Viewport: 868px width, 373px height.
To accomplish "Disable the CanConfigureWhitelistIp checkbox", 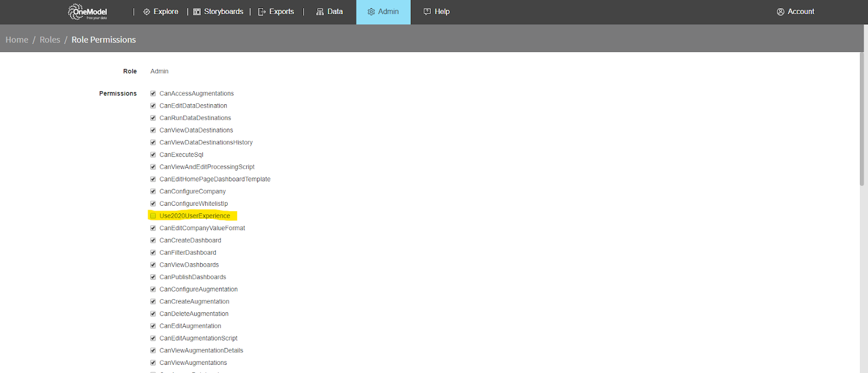I will pyautogui.click(x=153, y=204).
